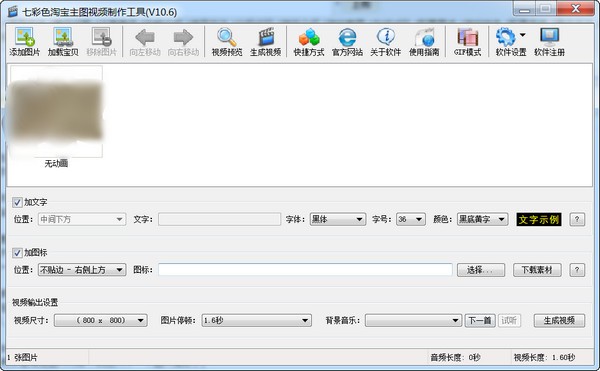600x371 pixels.
Task: Open the text position dropdown 中间下方
Action: 82,219
